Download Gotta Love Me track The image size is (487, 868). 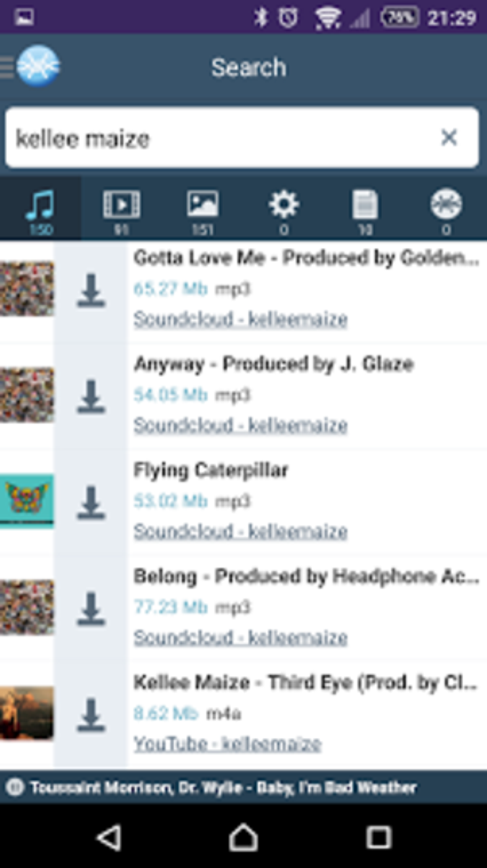coord(91,290)
